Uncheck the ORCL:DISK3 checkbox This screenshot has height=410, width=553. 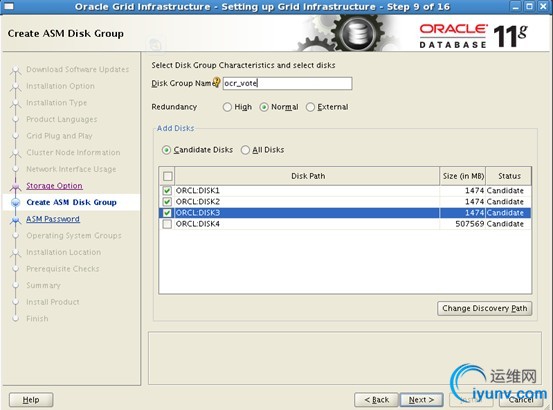[167, 213]
